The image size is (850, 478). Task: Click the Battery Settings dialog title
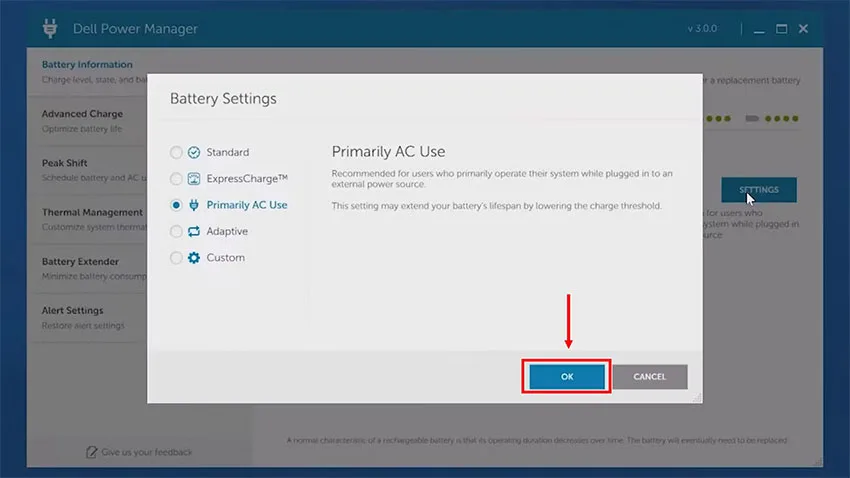click(x=223, y=99)
